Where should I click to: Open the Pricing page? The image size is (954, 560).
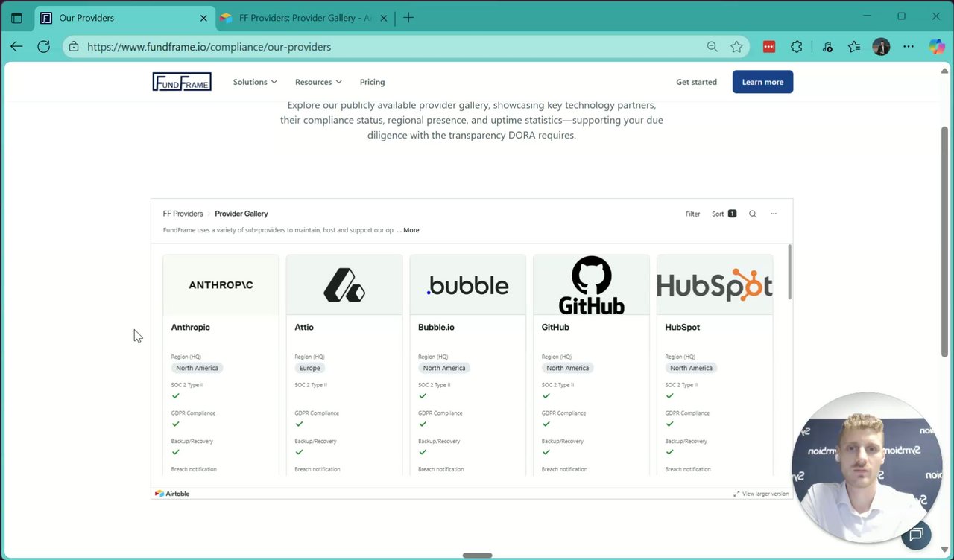coord(372,82)
